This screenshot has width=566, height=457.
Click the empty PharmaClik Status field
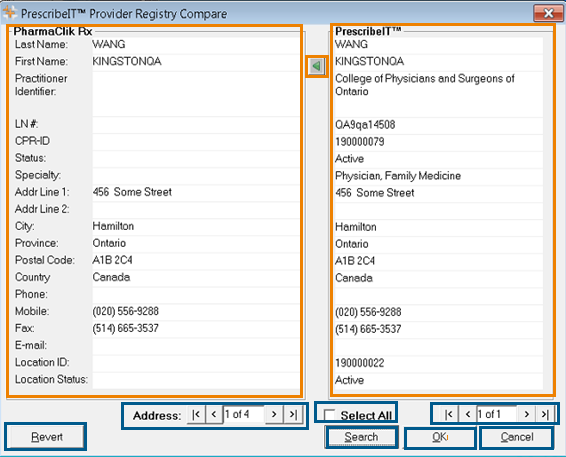pos(196,158)
